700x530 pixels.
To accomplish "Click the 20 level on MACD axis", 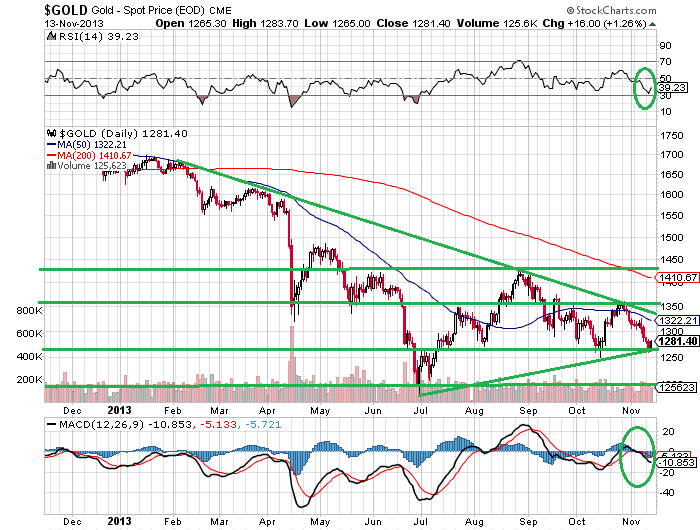I will pyautogui.click(x=668, y=432).
